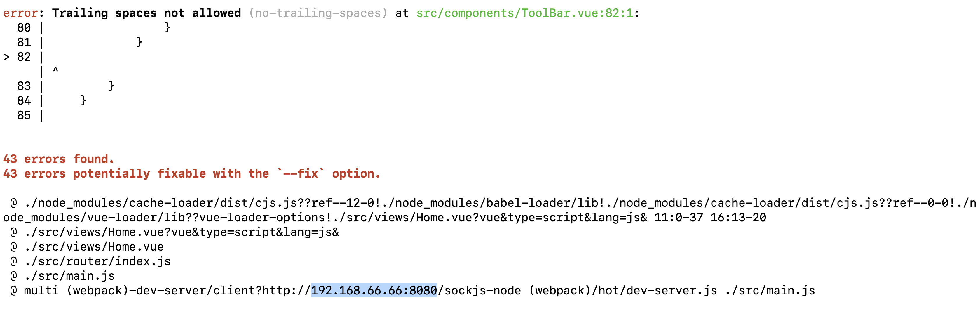
Task: Click the src/components/ToolBar.vue:82:1 file path
Action: tap(525, 13)
